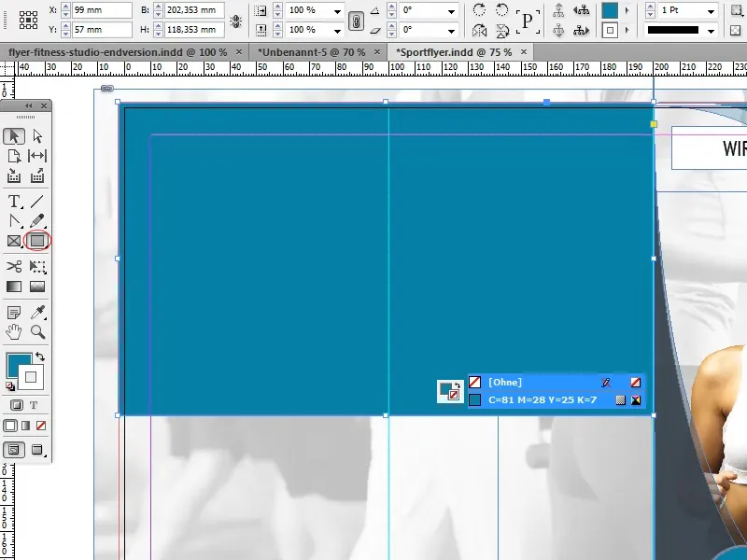This screenshot has height=560, width=747.
Task: Set formatting to affect container
Action: pyautogui.click(x=16, y=405)
